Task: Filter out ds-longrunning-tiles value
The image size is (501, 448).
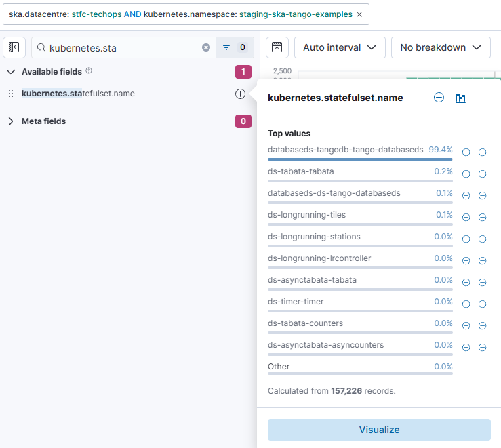Action: (482, 218)
